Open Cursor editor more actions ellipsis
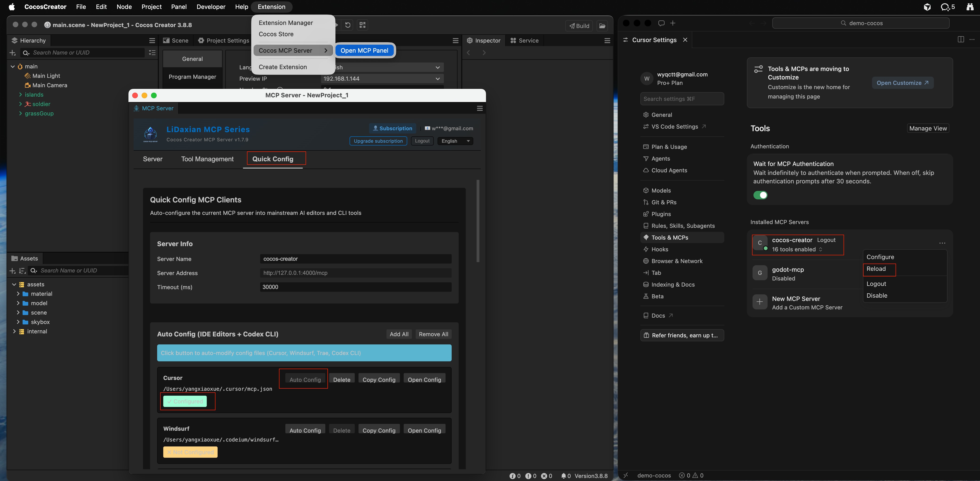Viewport: 980px width, 481px height. [x=972, y=39]
